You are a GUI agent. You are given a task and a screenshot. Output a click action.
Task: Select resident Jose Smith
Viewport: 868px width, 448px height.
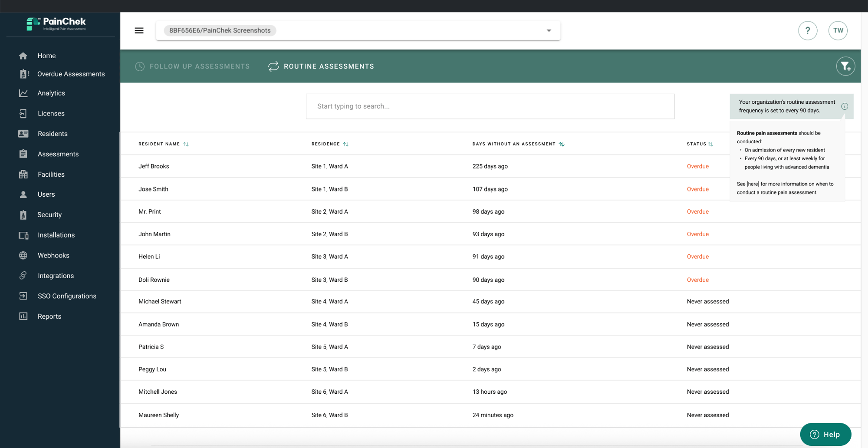(x=153, y=189)
